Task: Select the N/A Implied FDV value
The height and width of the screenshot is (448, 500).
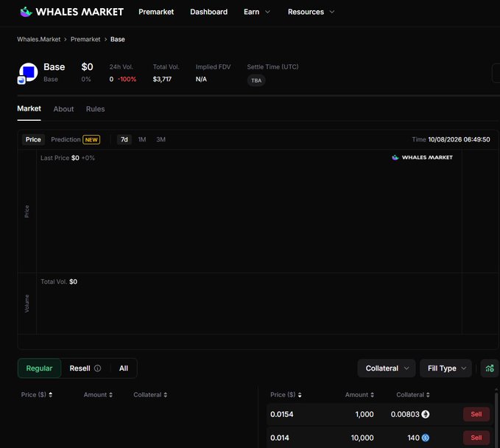Action: point(201,79)
